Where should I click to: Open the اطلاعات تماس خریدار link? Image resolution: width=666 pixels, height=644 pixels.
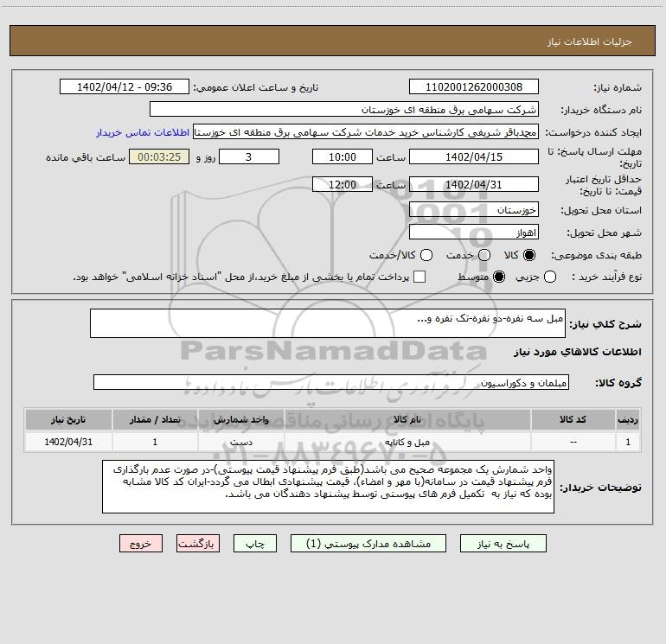[143, 132]
